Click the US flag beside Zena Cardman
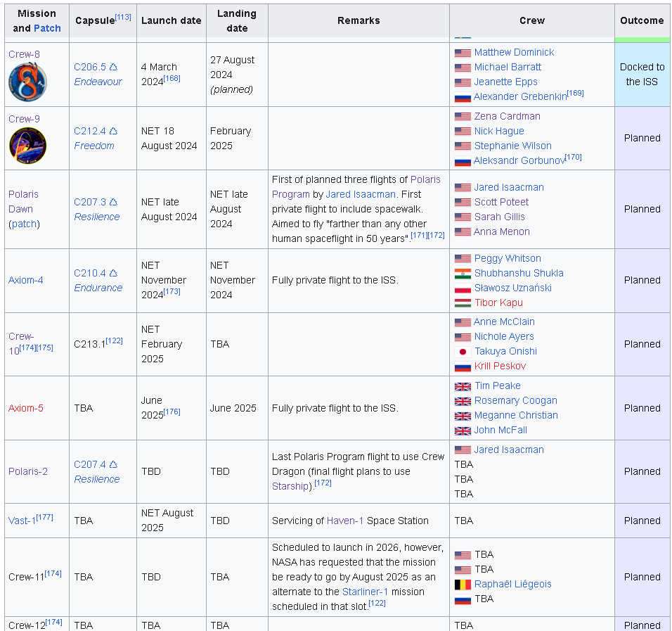The height and width of the screenshot is (631, 672). pyautogui.click(x=463, y=117)
